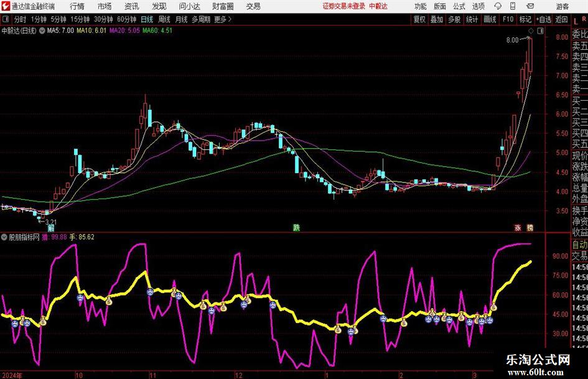Open the 多周期 multi-period view
Image resolution: width=588 pixels, height=379 pixels.
(201, 19)
